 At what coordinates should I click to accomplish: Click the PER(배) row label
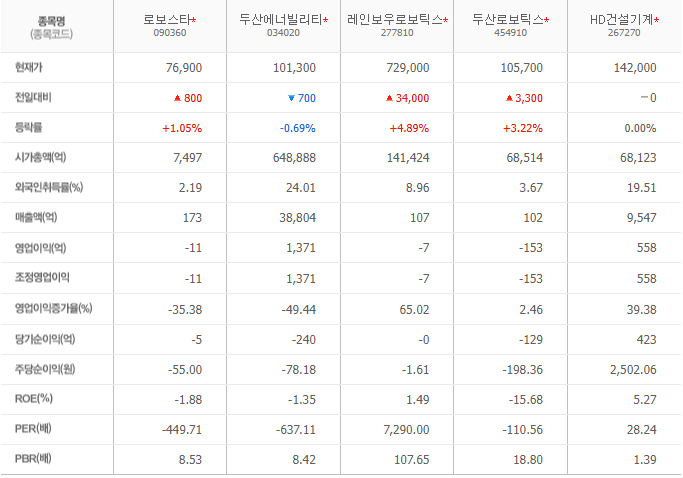(x=33, y=428)
